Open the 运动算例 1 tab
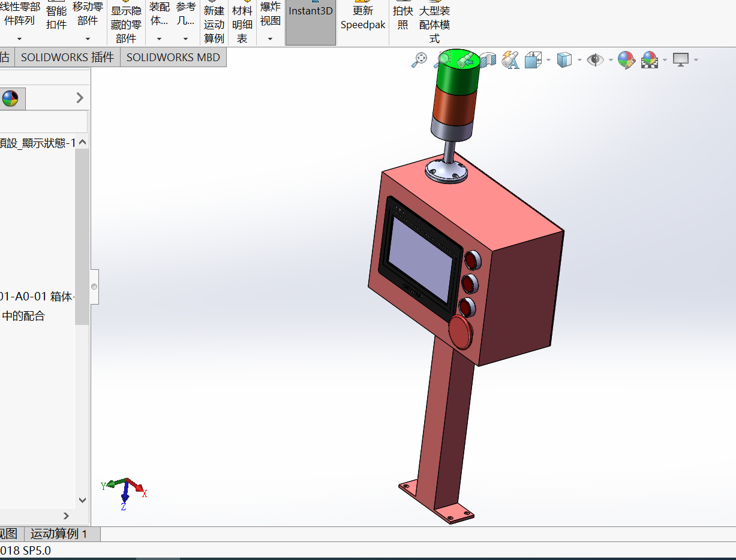The width and height of the screenshot is (736, 560). [x=59, y=534]
